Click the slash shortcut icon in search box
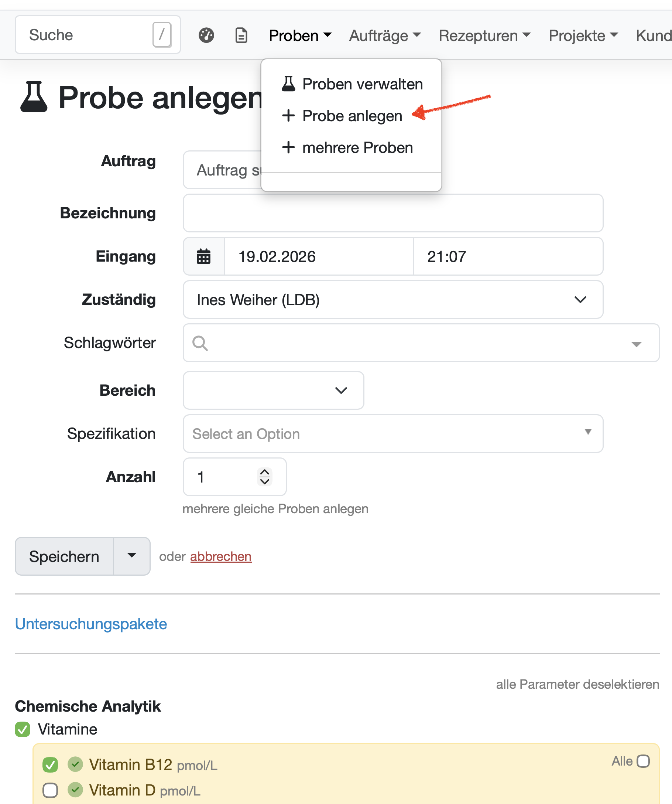The image size is (672, 804). click(162, 34)
